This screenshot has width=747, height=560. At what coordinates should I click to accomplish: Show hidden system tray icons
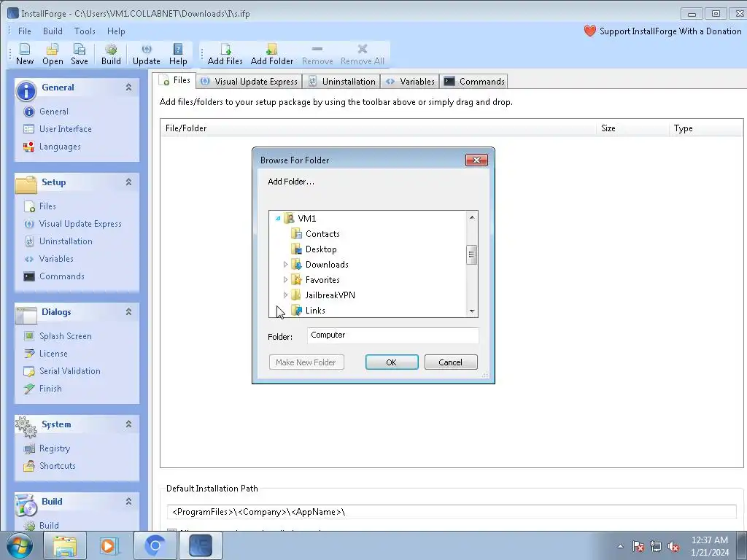click(620, 547)
